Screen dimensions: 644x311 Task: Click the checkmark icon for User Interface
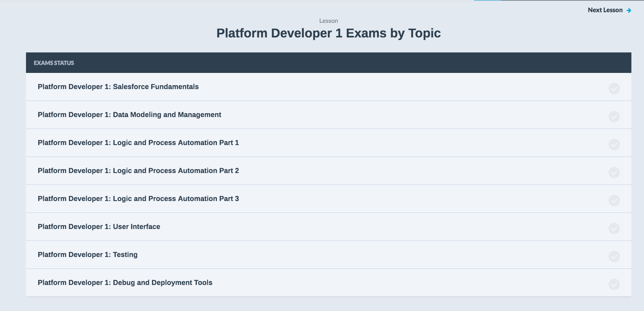click(x=614, y=228)
